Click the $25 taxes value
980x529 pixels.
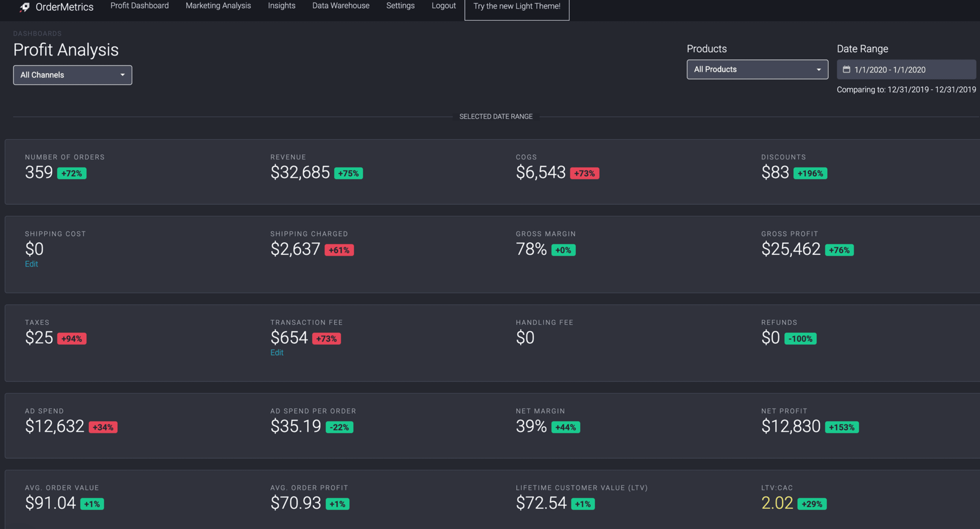point(39,338)
